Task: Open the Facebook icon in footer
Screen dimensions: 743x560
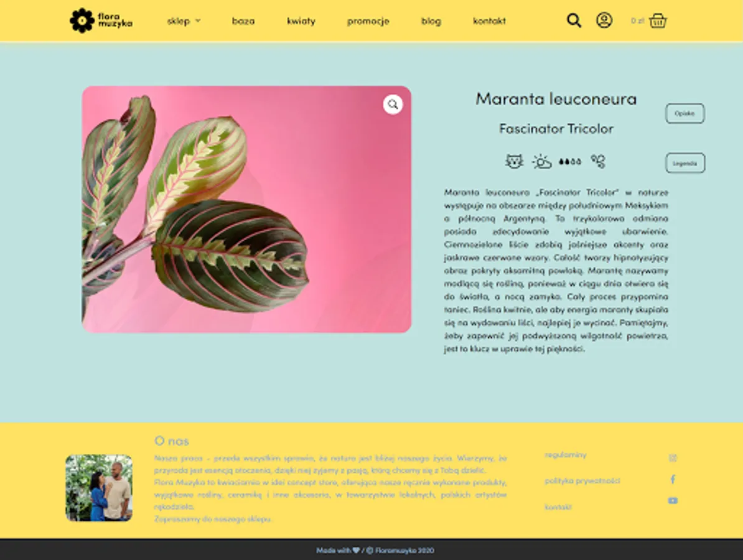Action: pos(673,480)
